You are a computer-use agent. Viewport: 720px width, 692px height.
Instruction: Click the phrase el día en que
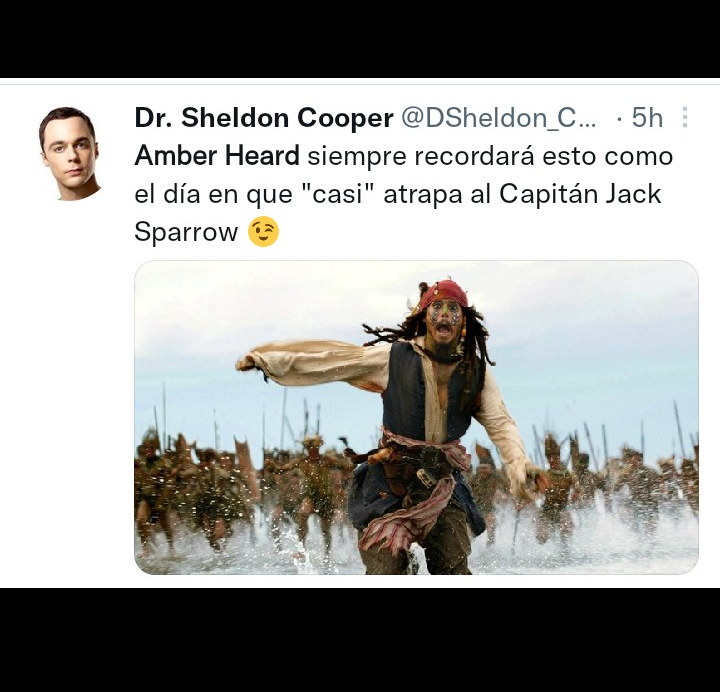[x=213, y=194]
